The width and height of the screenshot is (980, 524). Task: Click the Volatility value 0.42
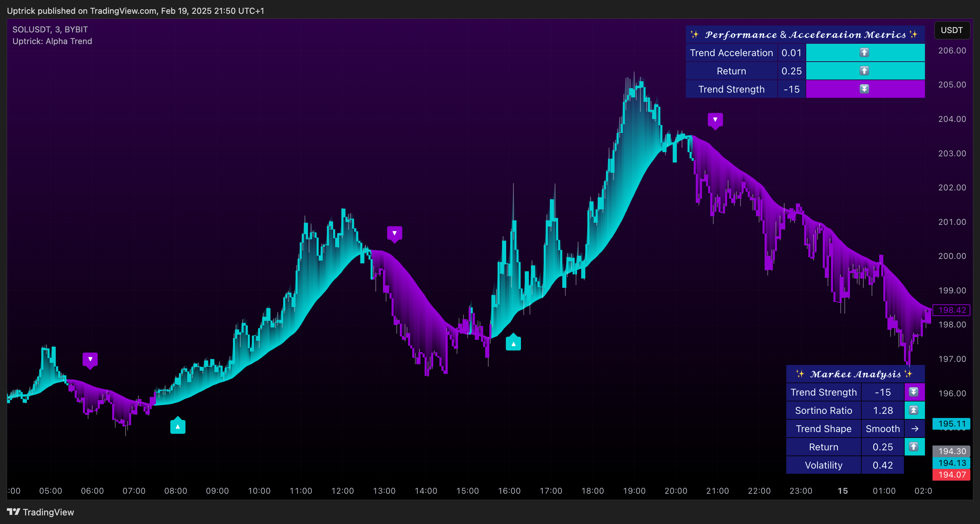[x=883, y=465]
